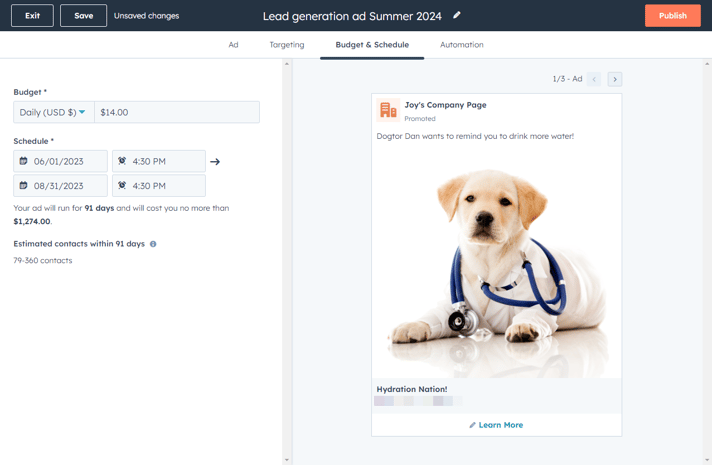The image size is (712, 465).
Task: Click the calendar icon in start date field
Action: pyautogui.click(x=24, y=161)
